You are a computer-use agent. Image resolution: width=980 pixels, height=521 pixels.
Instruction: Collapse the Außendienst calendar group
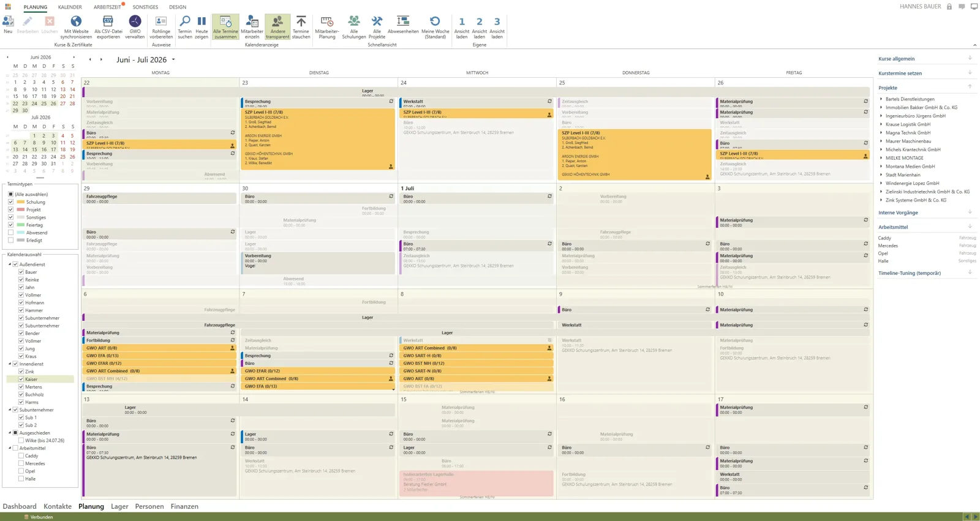10,264
